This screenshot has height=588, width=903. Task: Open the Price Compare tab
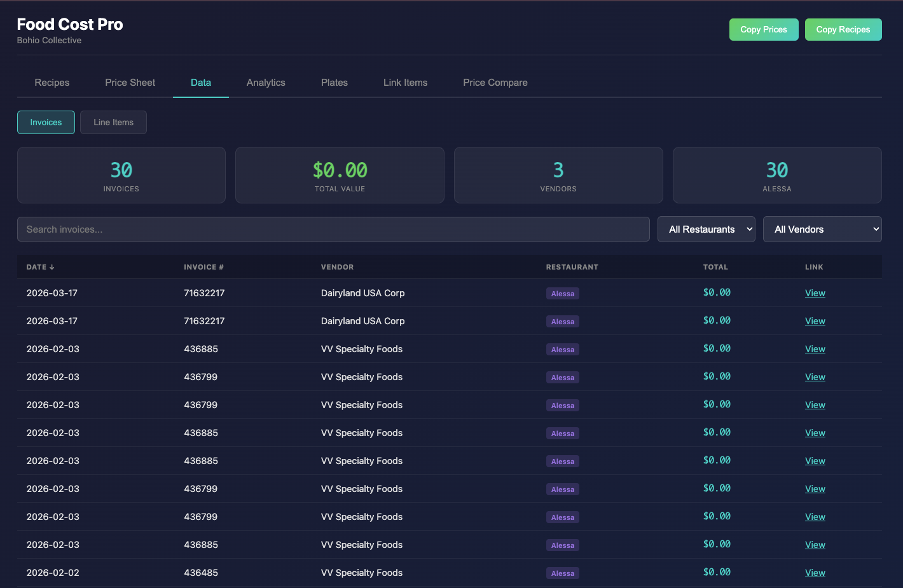(x=495, y=83)
